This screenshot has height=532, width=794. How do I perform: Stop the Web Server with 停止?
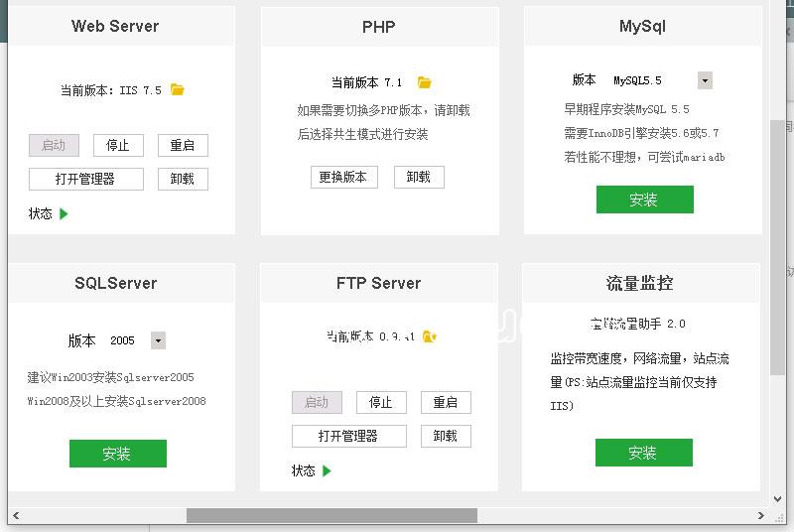118,145
